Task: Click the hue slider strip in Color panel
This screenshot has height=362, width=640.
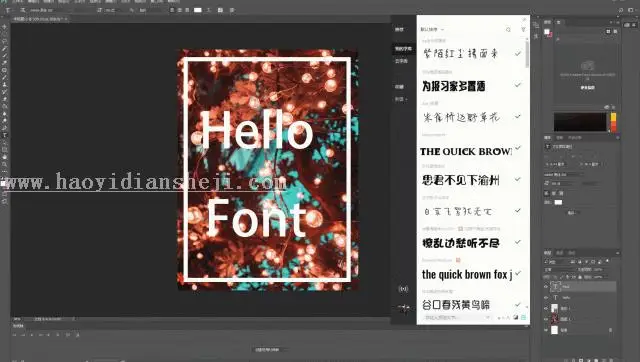Action: 613,122
